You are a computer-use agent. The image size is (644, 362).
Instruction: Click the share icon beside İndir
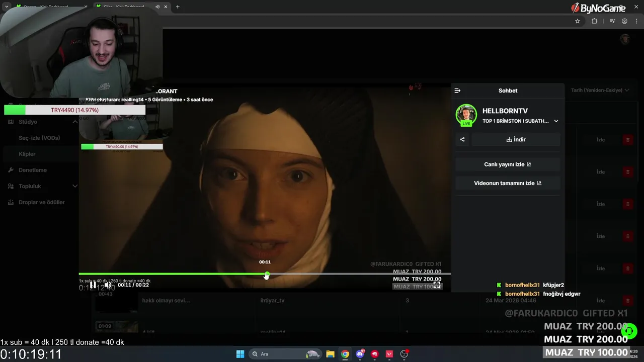[462, 140]
